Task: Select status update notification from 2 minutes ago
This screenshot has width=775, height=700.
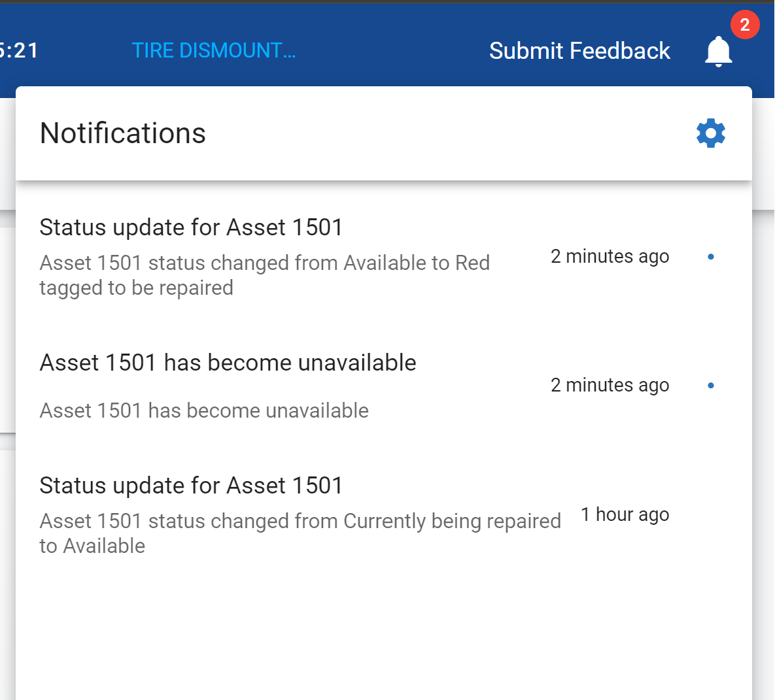Action: pos(191,227)
